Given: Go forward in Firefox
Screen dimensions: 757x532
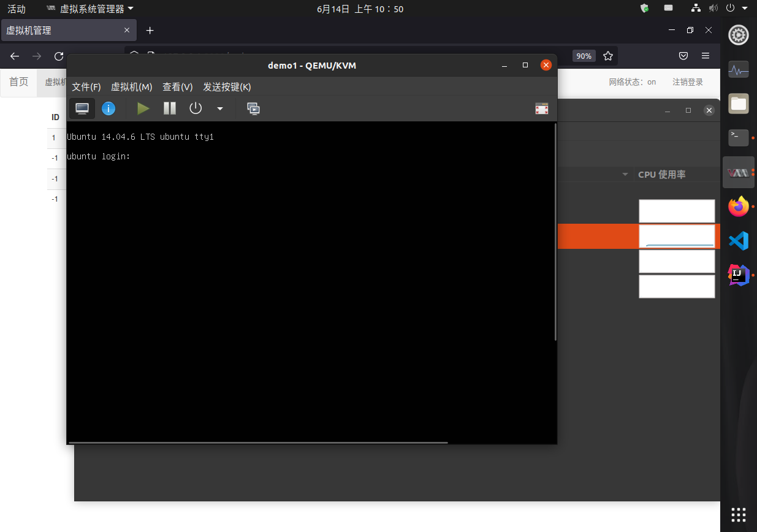Looking at the screenshot, I should (x=37, y=56).
